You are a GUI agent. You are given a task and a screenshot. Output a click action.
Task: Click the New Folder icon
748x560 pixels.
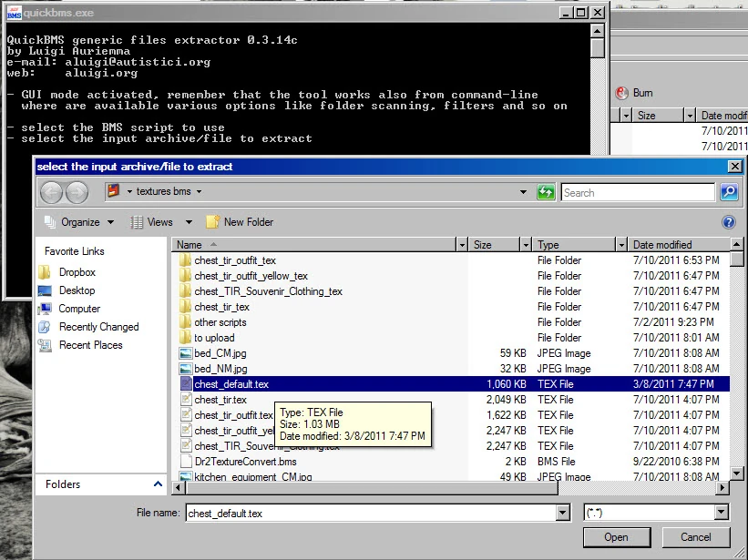pos(213,221)
